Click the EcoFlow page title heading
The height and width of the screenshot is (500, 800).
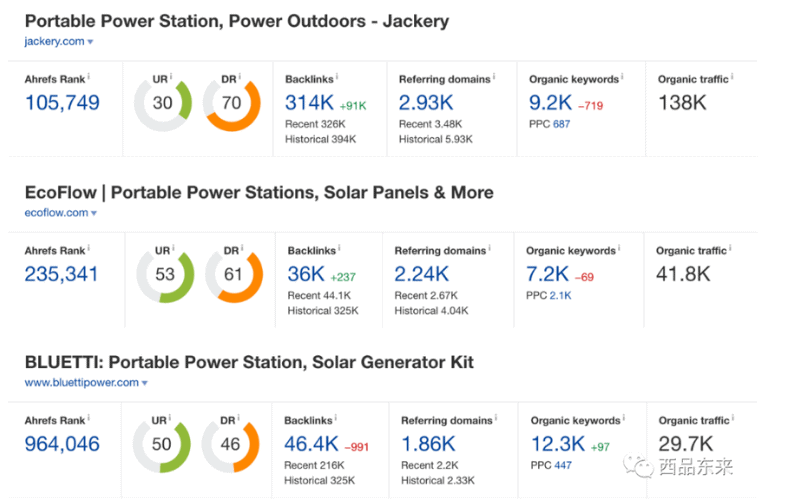259,193
